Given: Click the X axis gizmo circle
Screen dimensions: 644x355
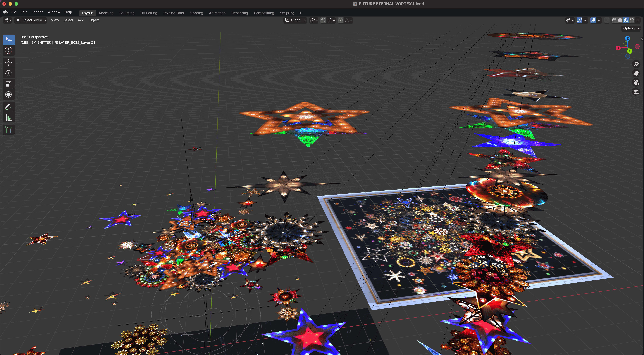Looking at the screenshot, I should pos(618,48).
